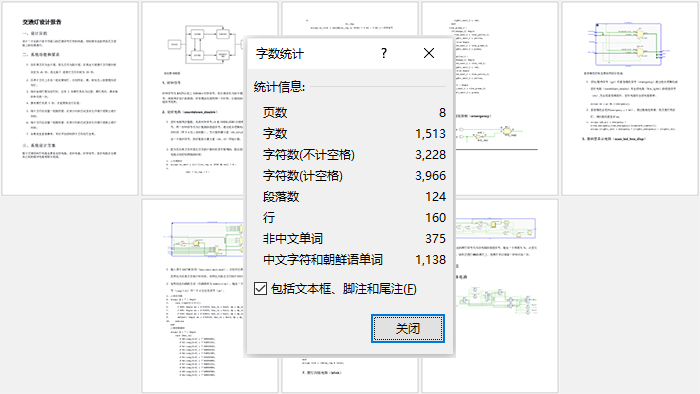Click the 行 count row
This screenshot has height=394, width=700.
pyautogui.click(x=354, y=217)
